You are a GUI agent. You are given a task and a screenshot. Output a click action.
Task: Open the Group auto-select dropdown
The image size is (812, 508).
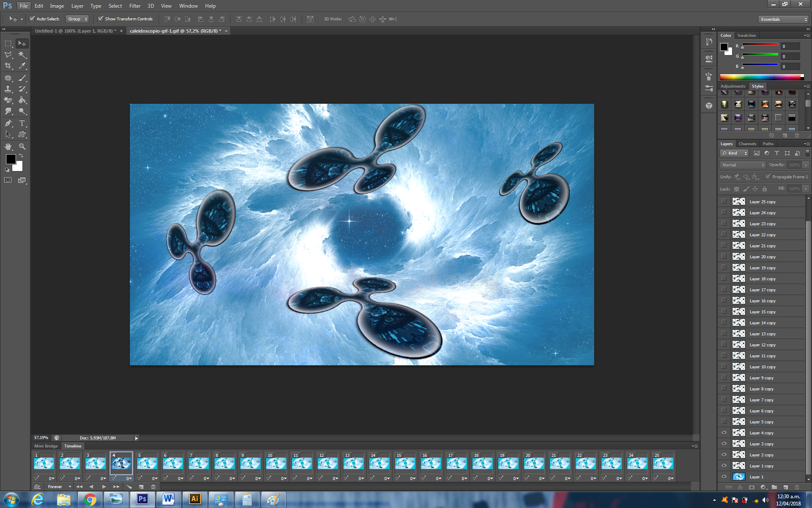click(77, 19)
